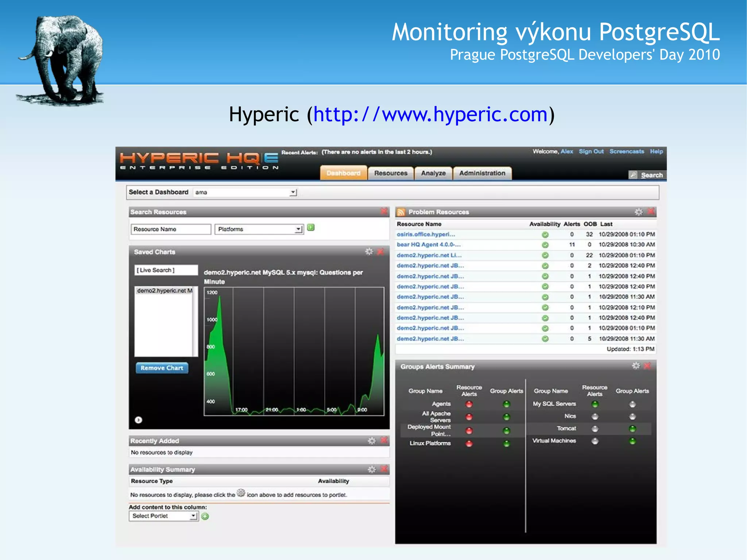Open Saved Charts settings gear
This screenshot has height=560, width=747.
(369, 252)
